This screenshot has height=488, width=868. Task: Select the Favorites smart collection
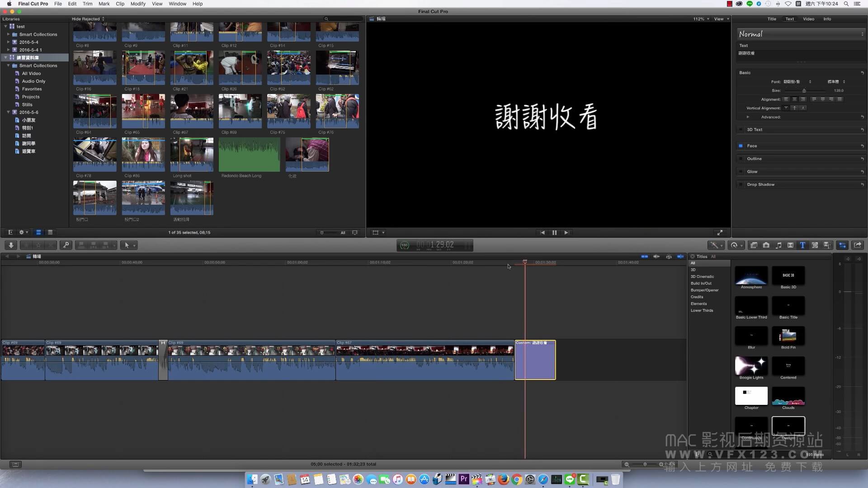click(32, 89)
